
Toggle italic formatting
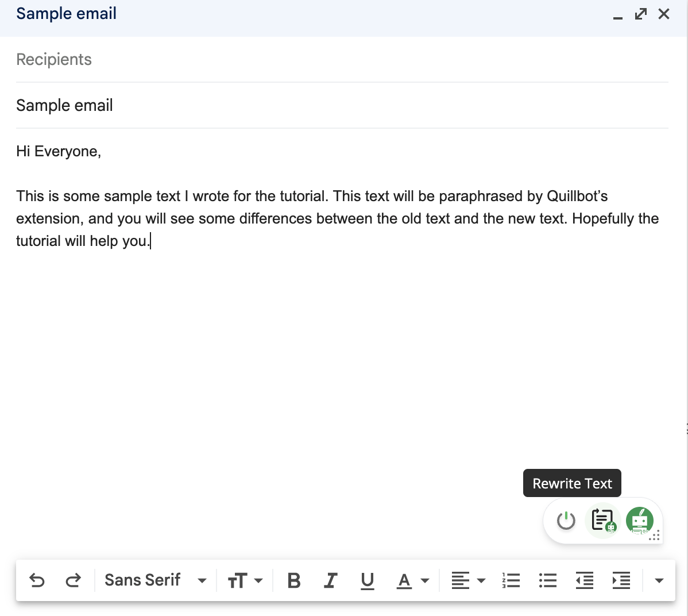pyautogui.click(x=330, y=580)
